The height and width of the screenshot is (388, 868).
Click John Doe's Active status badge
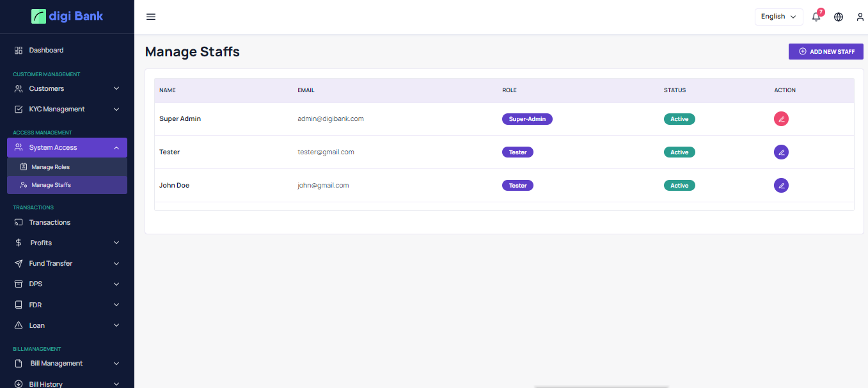679,186
